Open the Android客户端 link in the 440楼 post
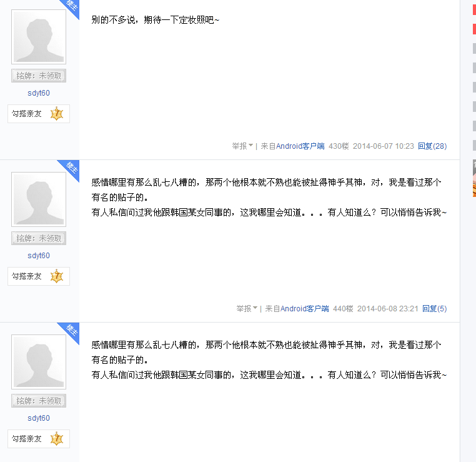Image resolution: width=476 pixels, height=462 pixels. pos(305,309)
